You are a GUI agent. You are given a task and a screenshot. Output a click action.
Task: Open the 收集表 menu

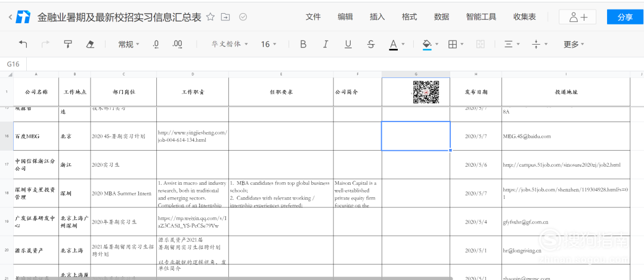(525, 17)
